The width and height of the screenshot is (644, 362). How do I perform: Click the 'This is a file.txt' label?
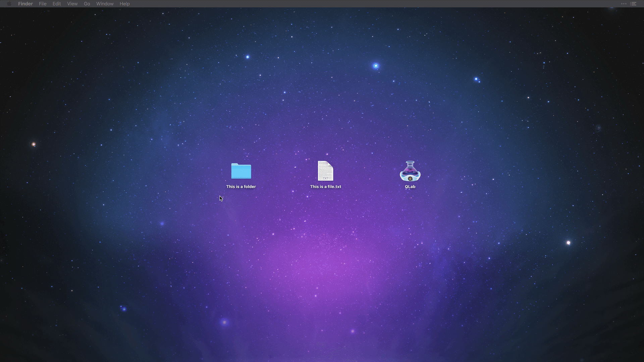point(326,187)
